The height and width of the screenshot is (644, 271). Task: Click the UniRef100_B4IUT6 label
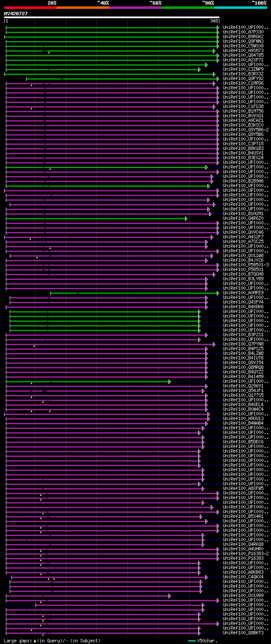[243, 358]
